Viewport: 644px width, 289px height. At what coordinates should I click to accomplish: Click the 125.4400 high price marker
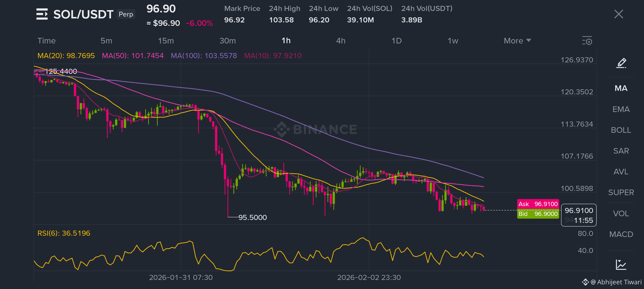[61, 71]
